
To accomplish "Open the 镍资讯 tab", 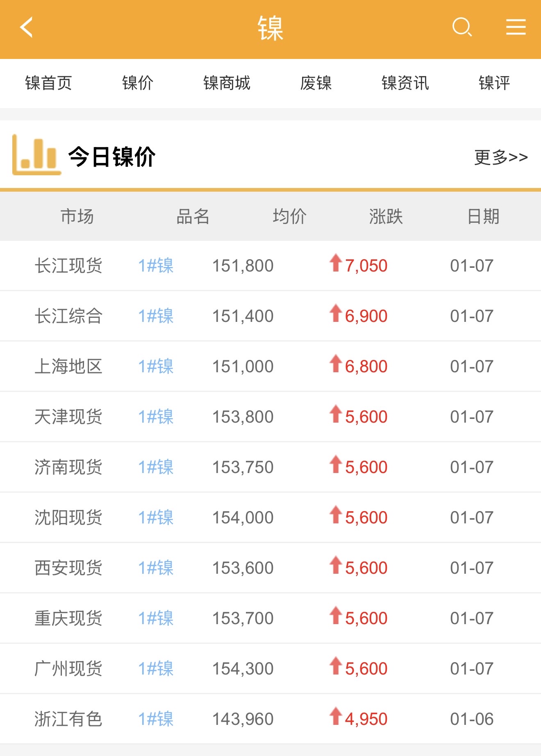I will (405, 83).
